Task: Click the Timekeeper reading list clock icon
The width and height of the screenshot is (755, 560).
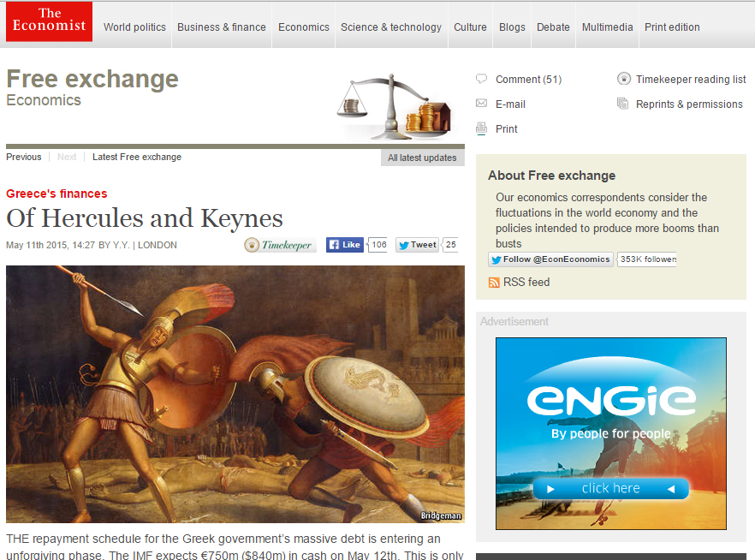Action: (x=623, y=79)
